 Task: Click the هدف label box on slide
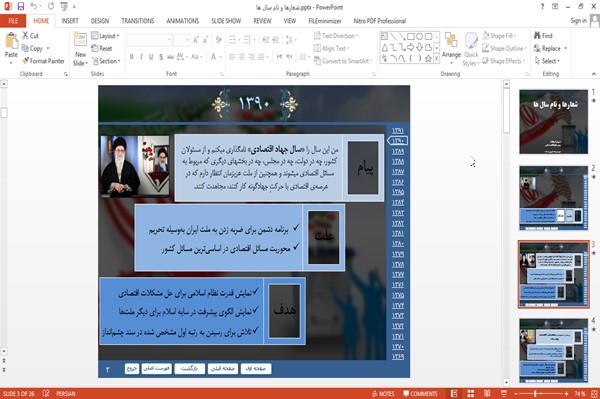click(284, 311)
